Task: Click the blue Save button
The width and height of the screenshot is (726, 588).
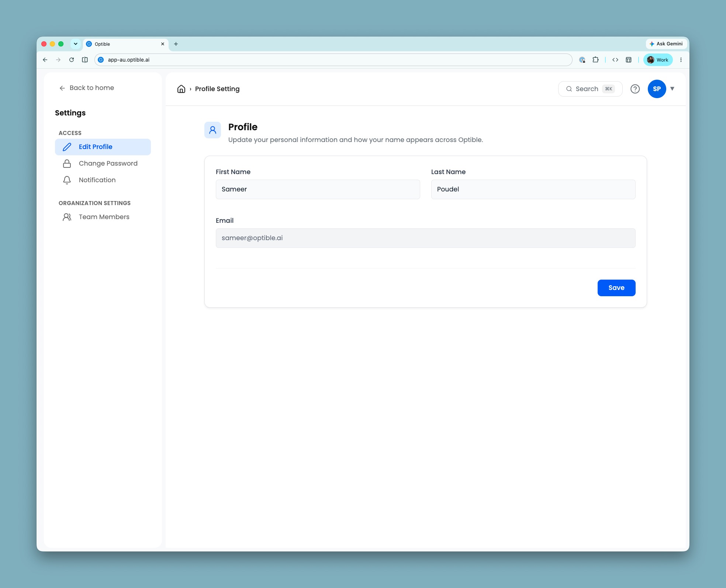Action: (616, 288)
